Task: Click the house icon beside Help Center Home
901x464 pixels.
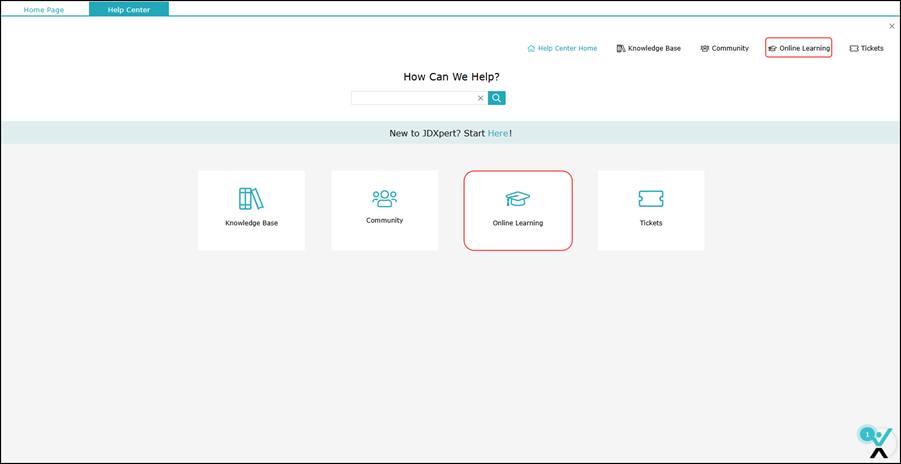Action: [x=531, y=48]
